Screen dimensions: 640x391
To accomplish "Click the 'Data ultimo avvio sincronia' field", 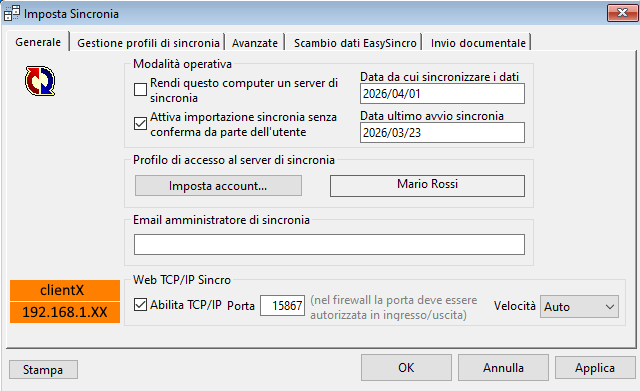I will click(442, 133).
